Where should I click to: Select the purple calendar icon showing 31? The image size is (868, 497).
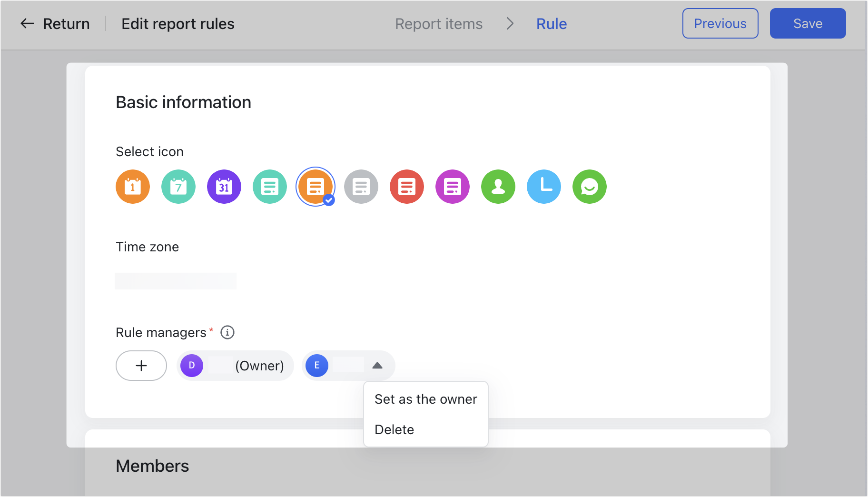click(x=224, y=187)
